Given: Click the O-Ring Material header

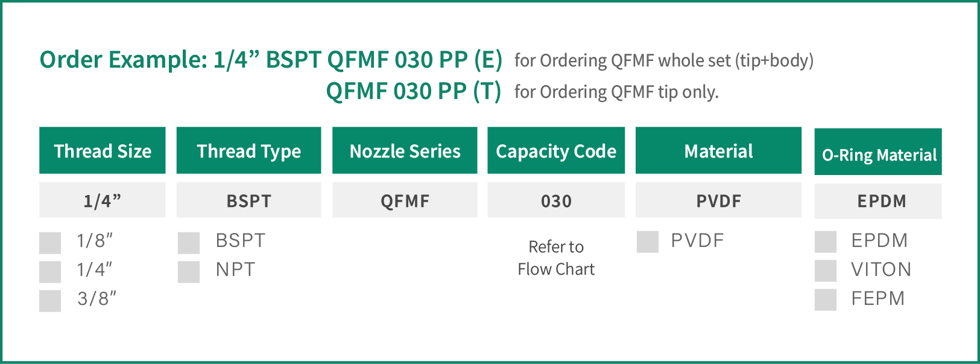Looking at the screenshot, I should (878, 152).
